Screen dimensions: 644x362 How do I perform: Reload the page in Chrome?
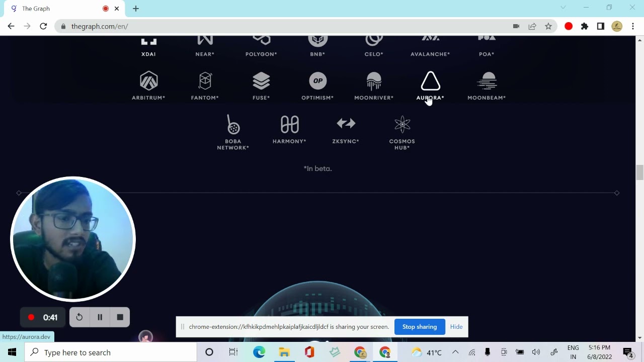[x=43, y=26]
